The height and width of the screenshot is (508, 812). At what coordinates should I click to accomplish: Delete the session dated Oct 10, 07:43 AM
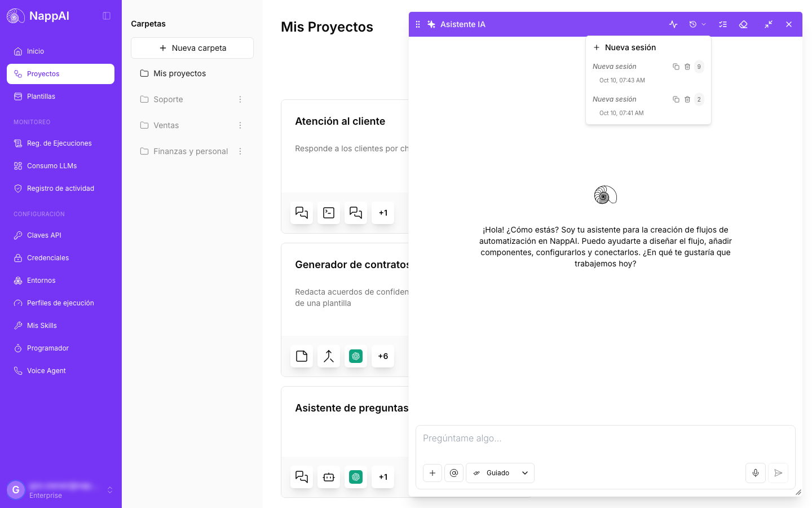click(687, 67)
